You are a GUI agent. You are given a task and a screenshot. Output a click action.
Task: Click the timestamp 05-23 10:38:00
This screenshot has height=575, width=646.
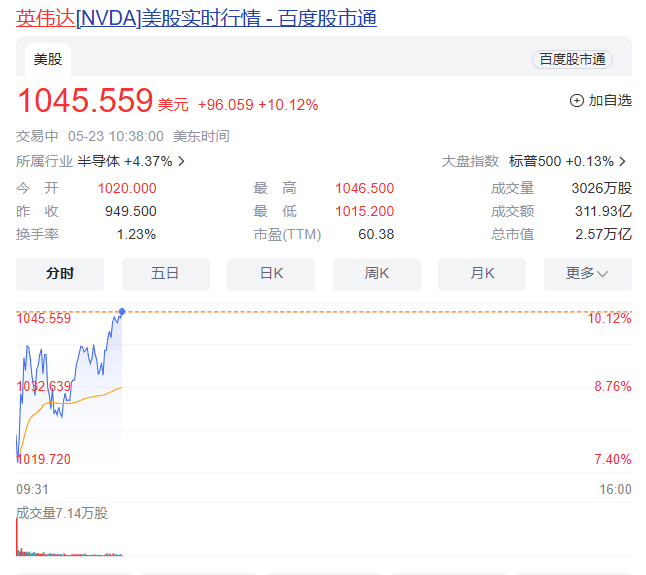click(116, 136)
